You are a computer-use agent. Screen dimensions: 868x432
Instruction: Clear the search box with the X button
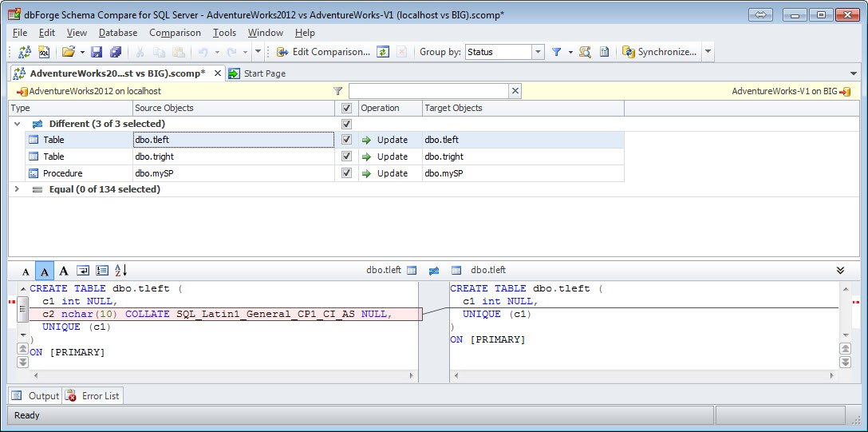515,91
